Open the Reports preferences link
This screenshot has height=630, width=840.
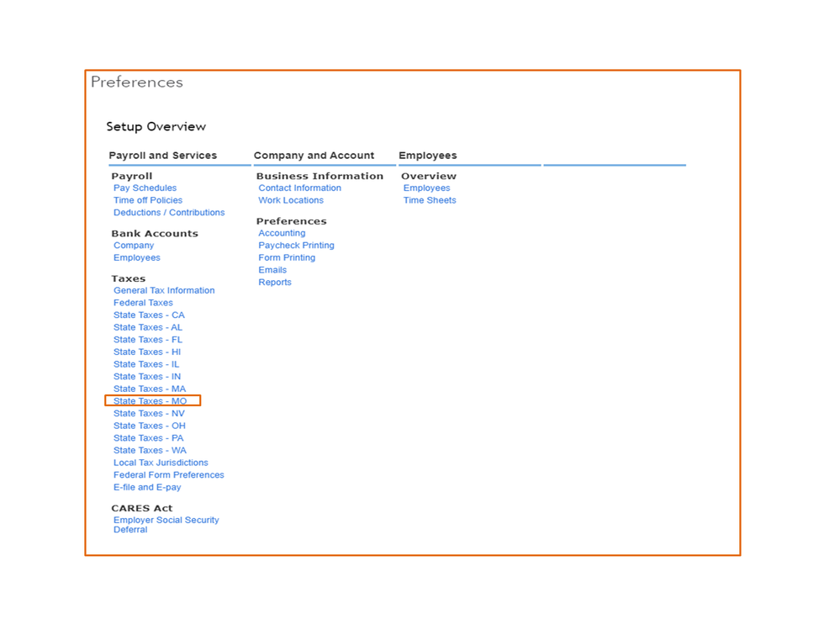[x=275, y=283]
